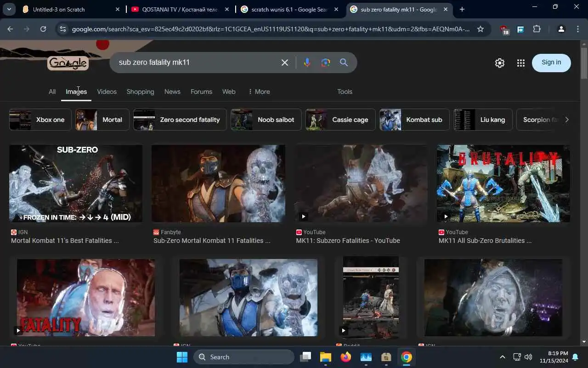Click inside the Google search field
Screen dimensions: 588x368
[x=198, y=63]
